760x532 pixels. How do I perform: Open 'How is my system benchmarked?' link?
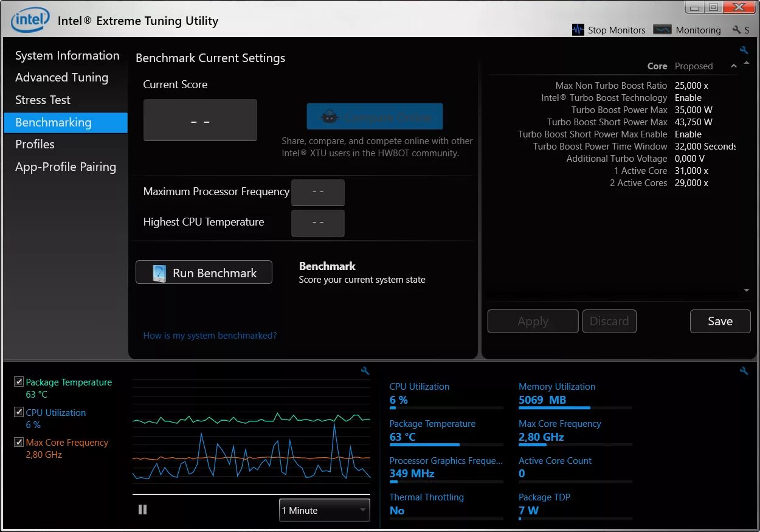pos(210,335)
